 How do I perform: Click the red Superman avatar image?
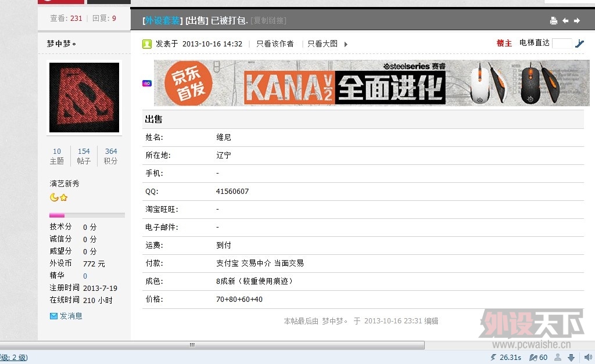84,98
